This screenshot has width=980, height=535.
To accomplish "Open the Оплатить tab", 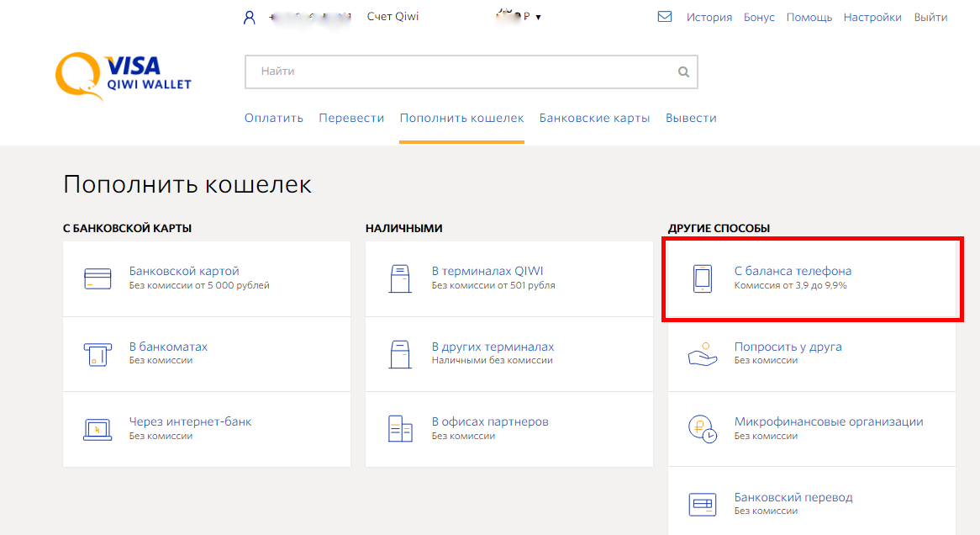I will [273, 118].
